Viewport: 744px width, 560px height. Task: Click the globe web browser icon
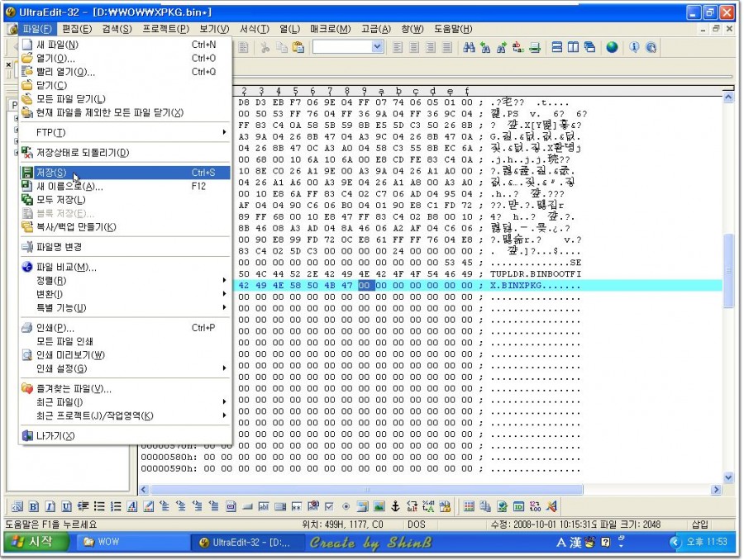click(x=612, y=47)
